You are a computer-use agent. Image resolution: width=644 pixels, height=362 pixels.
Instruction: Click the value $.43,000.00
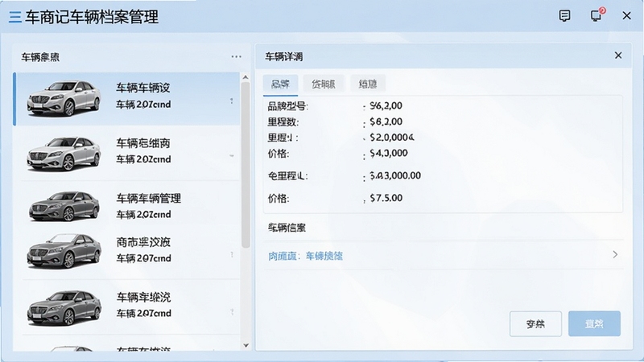(395, 176)
